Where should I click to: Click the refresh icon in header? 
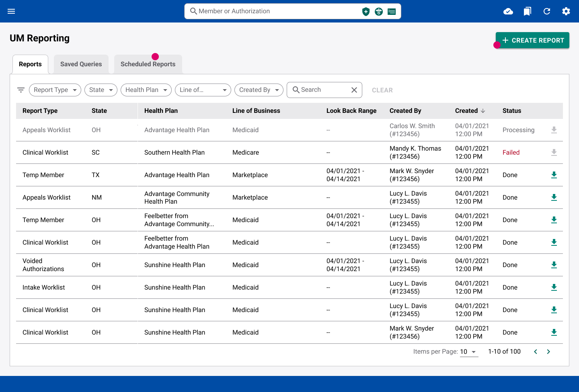(x=547, y=11)
